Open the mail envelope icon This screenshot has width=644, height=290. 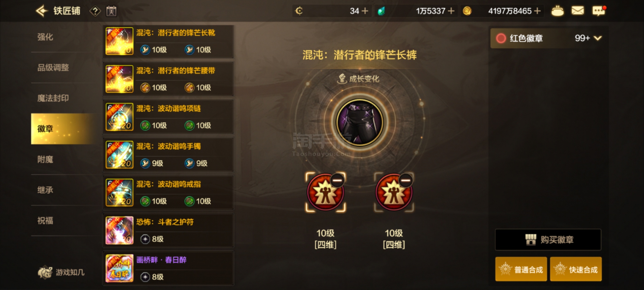click(x=578, y=11)
